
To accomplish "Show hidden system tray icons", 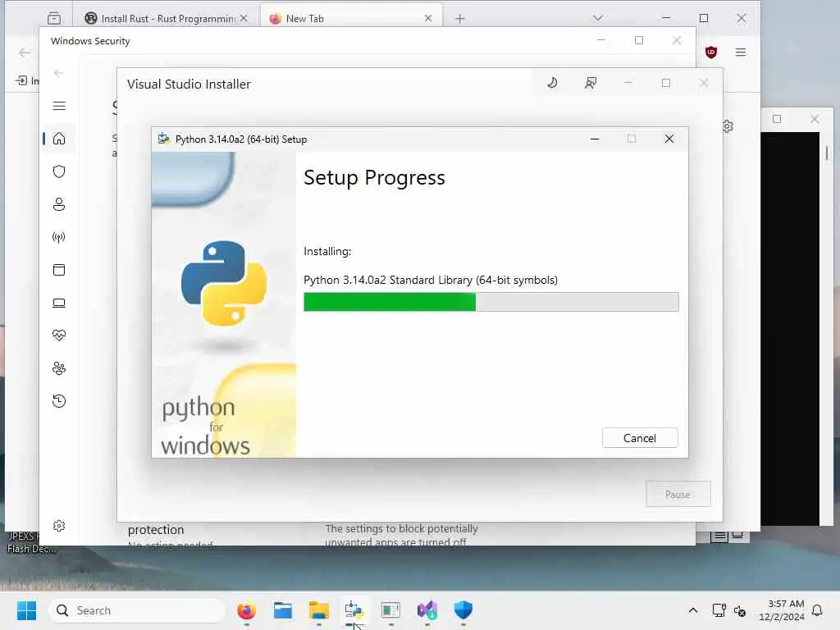I will click(x=692, y=610).
